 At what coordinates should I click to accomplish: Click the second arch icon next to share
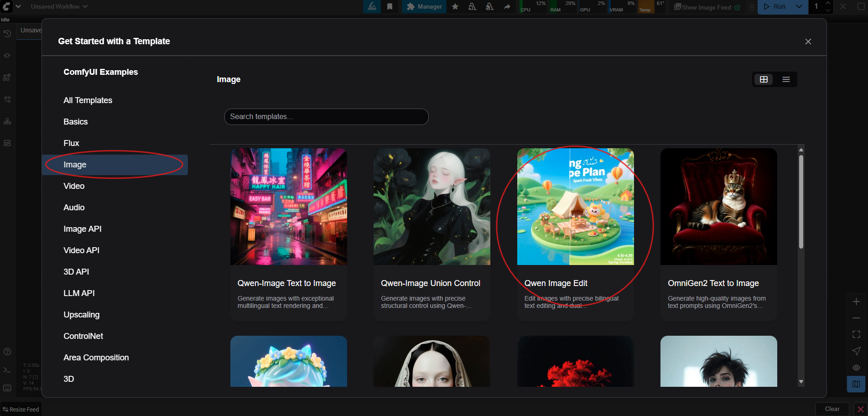point(490,6)
